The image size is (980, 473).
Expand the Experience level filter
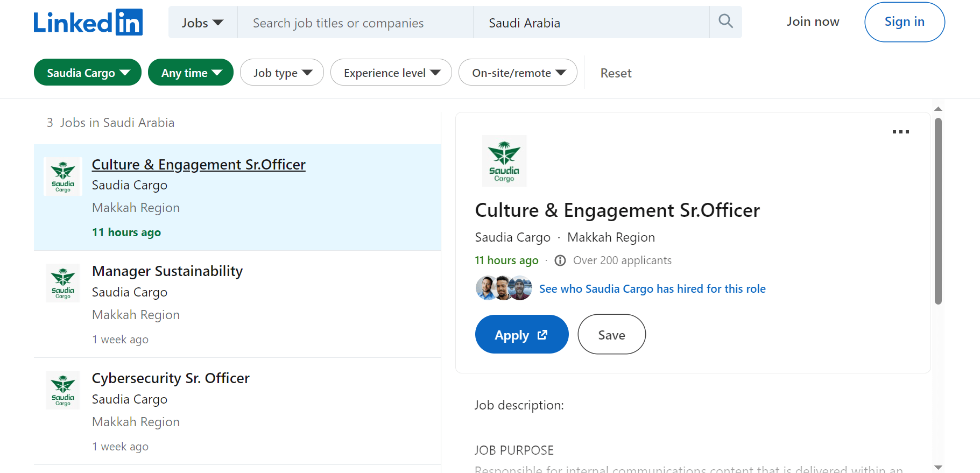(x=391, y=73)
